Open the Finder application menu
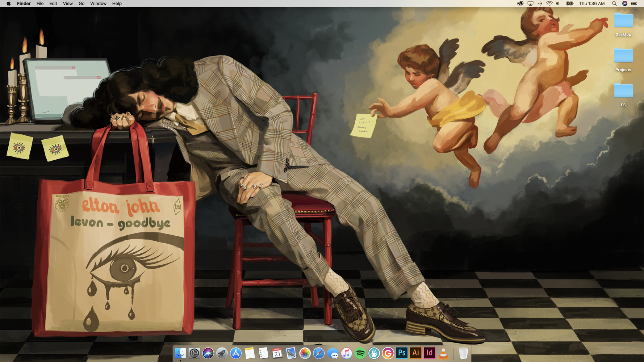 pyautogui.click(x=24, y=3)
